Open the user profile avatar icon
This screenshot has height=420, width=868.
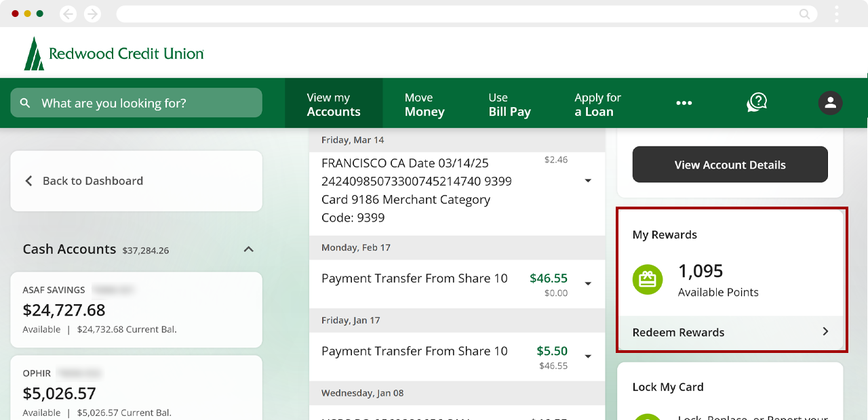point(830,103)
